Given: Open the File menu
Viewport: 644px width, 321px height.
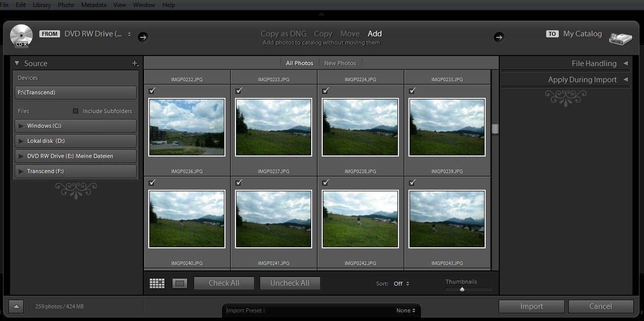Looking at the screenshot, I should click(5, 5).
